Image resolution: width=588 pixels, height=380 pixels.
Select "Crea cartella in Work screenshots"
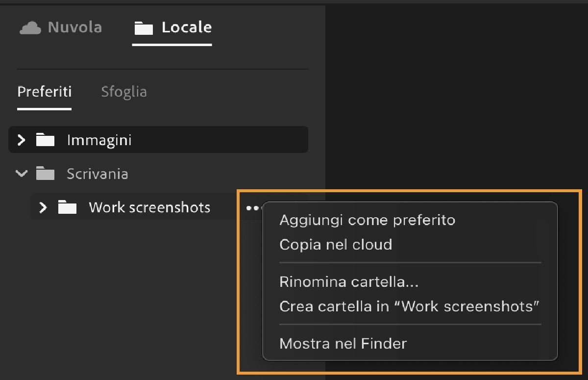[409, 306]
